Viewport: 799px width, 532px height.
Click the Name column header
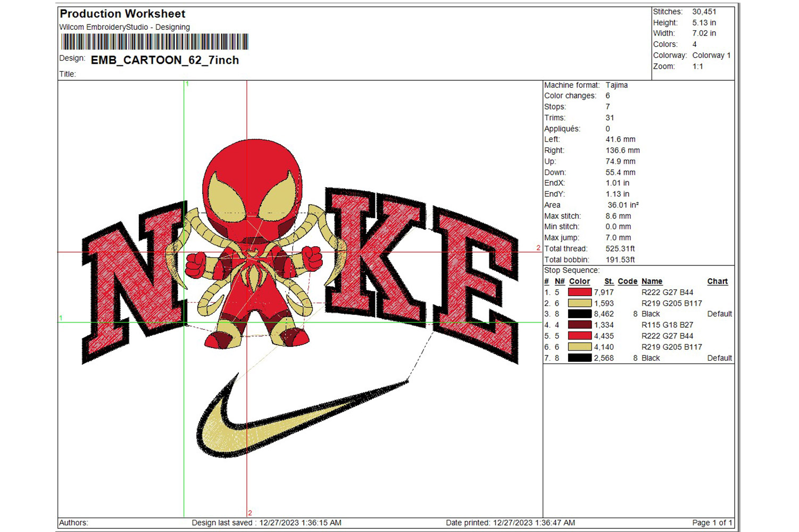pyautogui.click(x=652, y=281)
